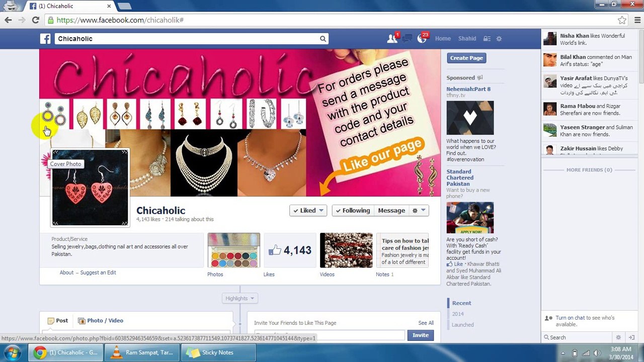Image resolution: width=644 pixels, height=362 pixels.
Task: Open the notifications globe icon
Action: coord(422,39)
